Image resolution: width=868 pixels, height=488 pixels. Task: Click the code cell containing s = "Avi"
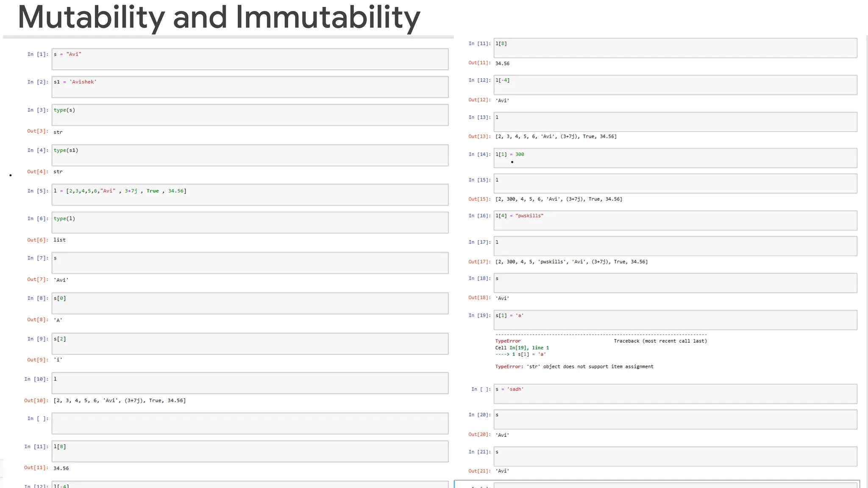[250, 59]
